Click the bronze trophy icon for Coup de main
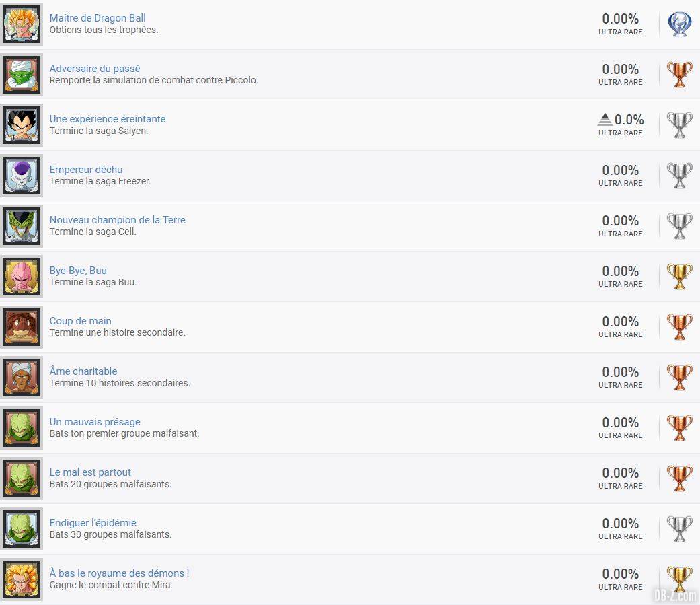The image size is (700, 605). coord(679,327)
